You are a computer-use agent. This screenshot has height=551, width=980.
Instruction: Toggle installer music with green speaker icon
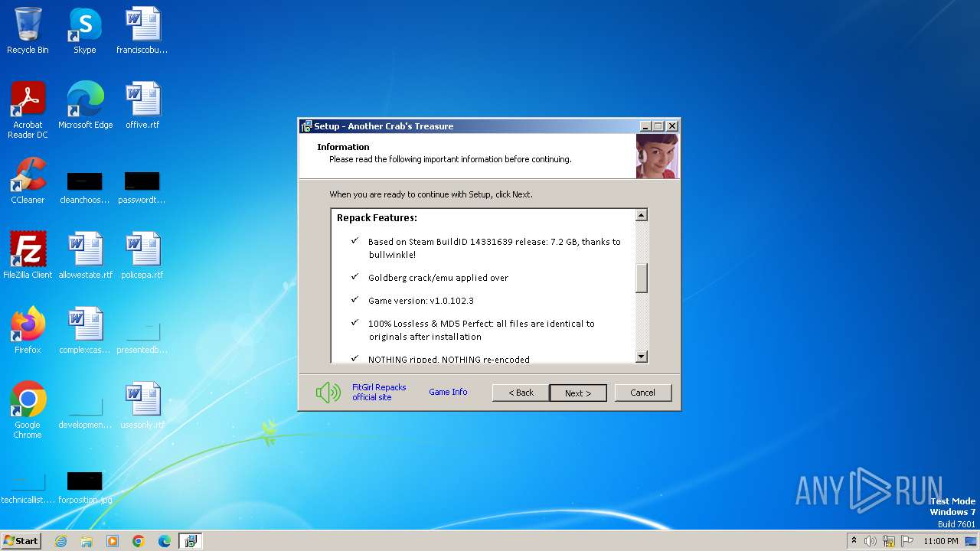point(328,393)
